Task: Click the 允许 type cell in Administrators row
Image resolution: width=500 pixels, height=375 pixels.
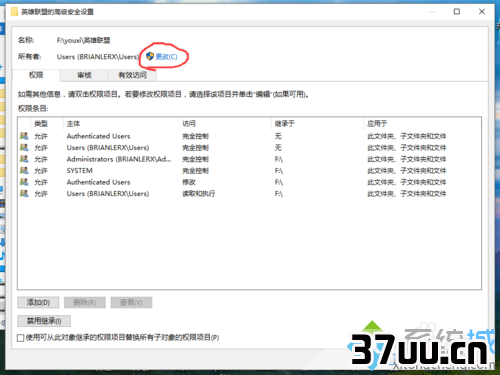Action: tap(41, 159)
